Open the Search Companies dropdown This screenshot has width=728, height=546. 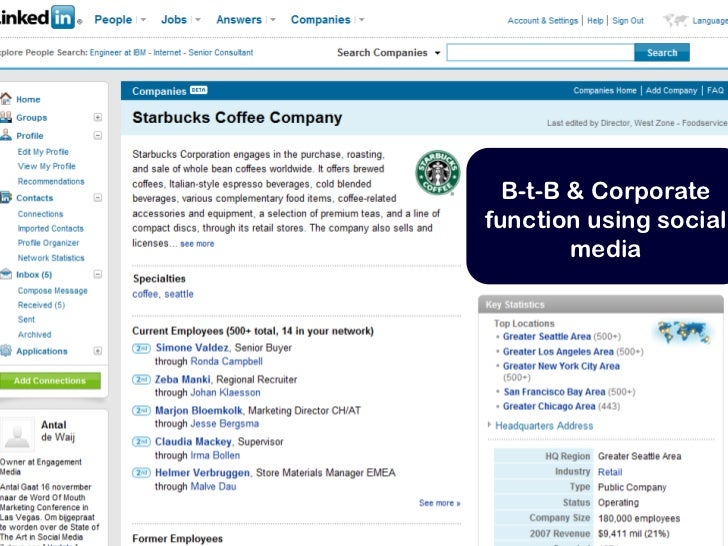[437, 53]
